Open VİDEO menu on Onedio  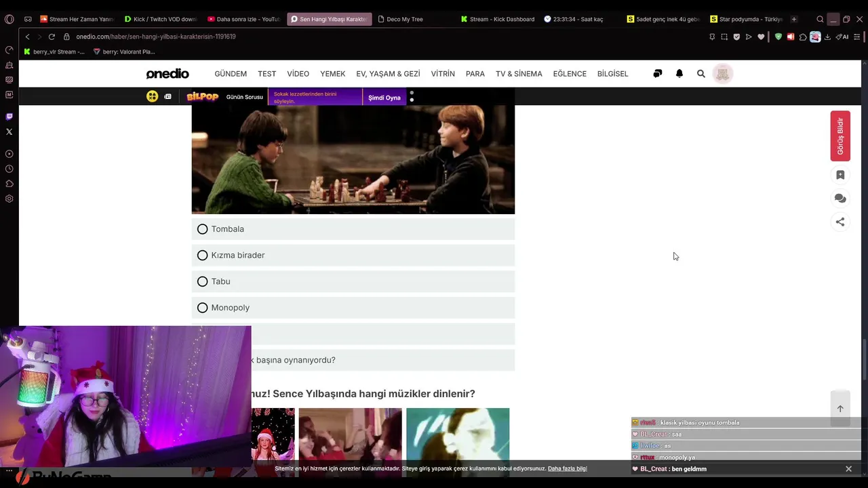[298, 74]
